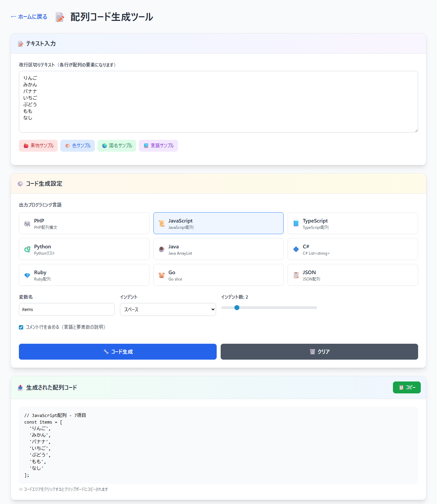This screenshot has height=504, width=437.
Task: Click the Python snake icon
Action: coord(27,249)
